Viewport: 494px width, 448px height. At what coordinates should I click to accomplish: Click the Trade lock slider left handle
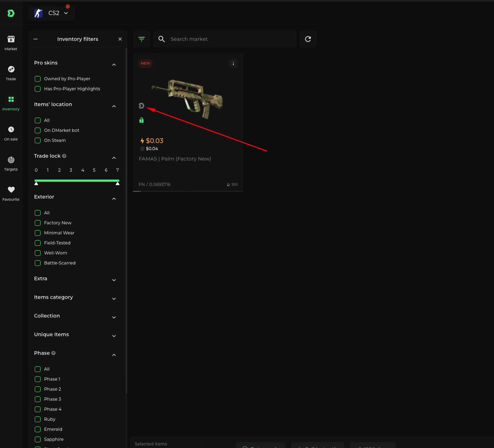click(x=36, y=184)
